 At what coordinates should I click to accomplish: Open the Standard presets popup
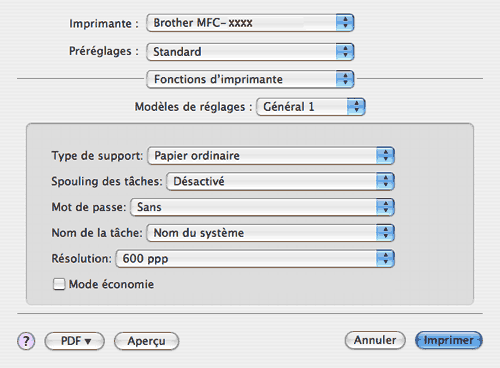click(250, 52)
